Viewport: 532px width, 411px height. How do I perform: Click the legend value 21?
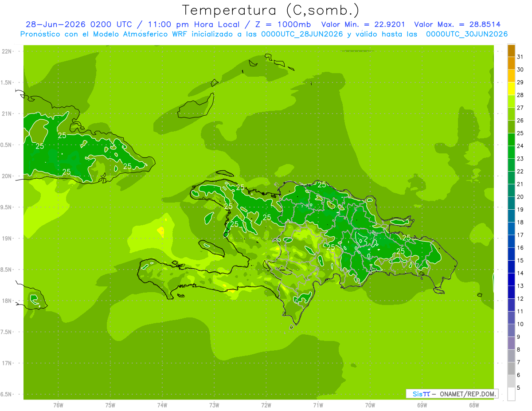click(x=520, y=184)
